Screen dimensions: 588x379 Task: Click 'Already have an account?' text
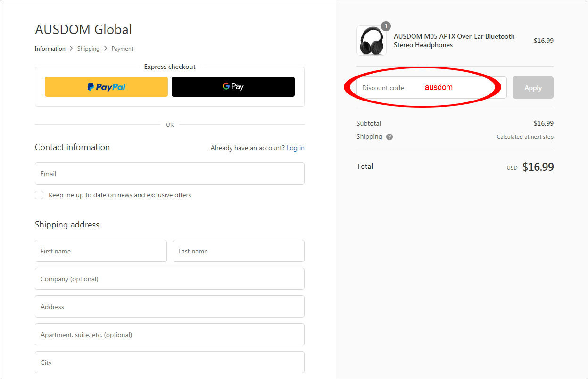(248, 148)
